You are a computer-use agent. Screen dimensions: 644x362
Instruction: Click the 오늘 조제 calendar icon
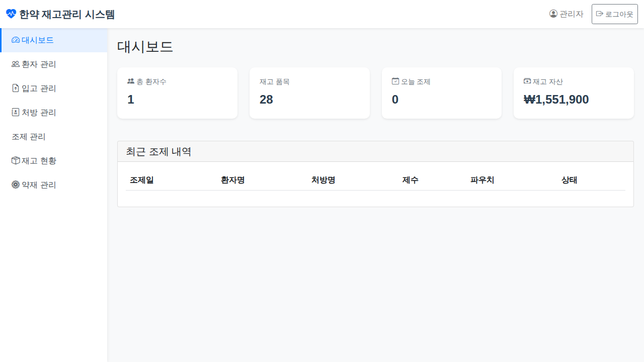click(x=395, y=81)
